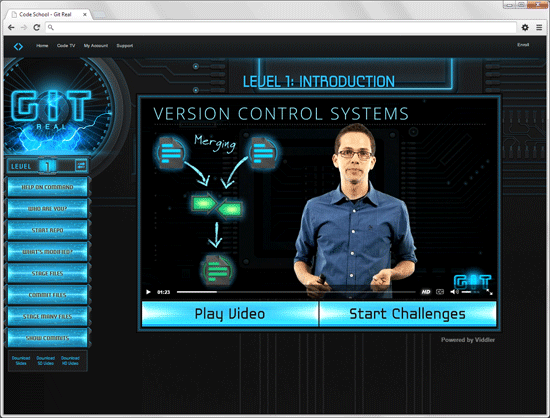Click the Download HD Video link
This screenshot has width=550, height=418.
[70, 361]
